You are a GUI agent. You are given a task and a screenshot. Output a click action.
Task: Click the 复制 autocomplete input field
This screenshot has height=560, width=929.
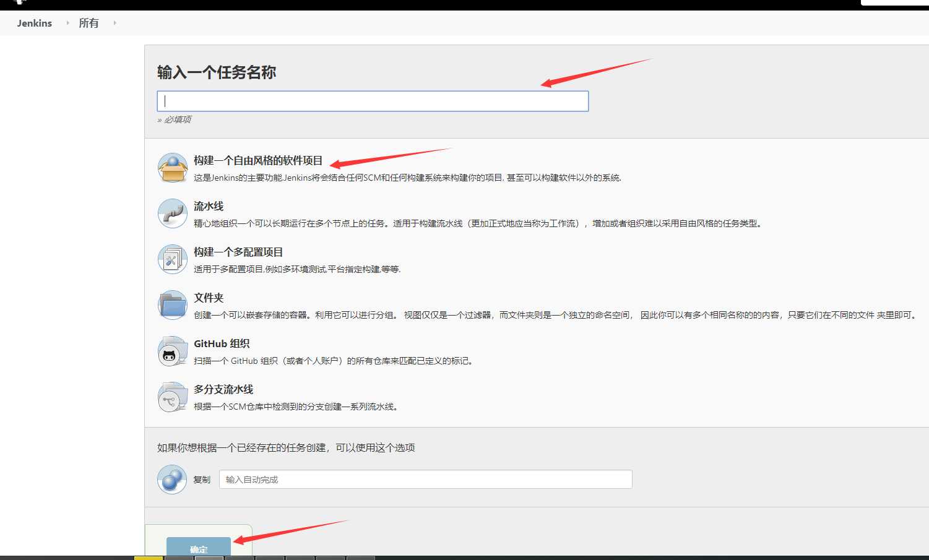point(426,480)
